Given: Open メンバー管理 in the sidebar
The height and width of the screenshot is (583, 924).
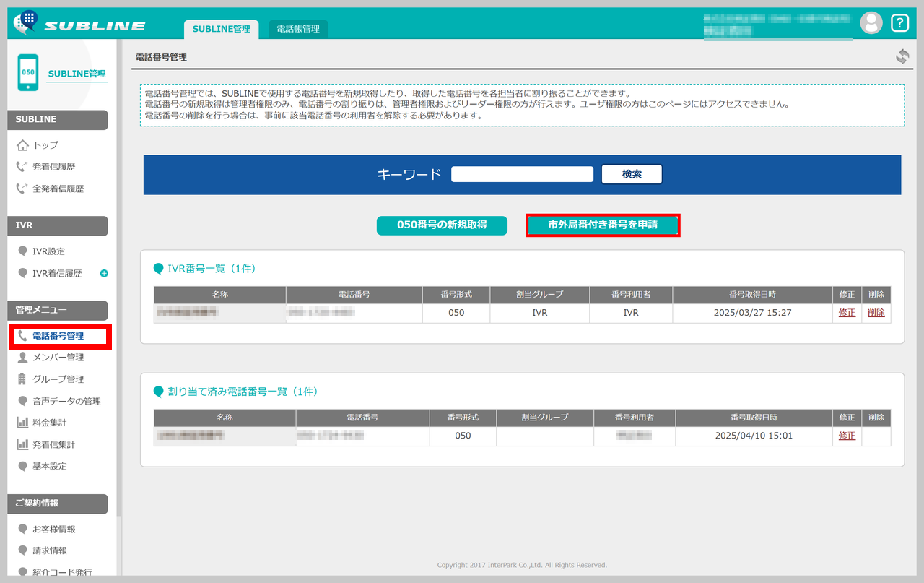Looking at the screenshot, I should click(58, 358).
